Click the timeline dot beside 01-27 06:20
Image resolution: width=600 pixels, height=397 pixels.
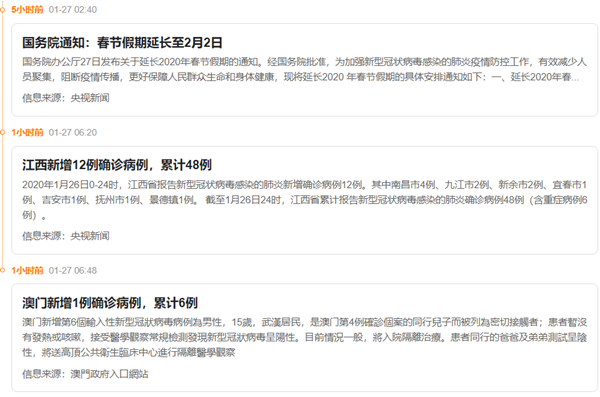[2, 132]
